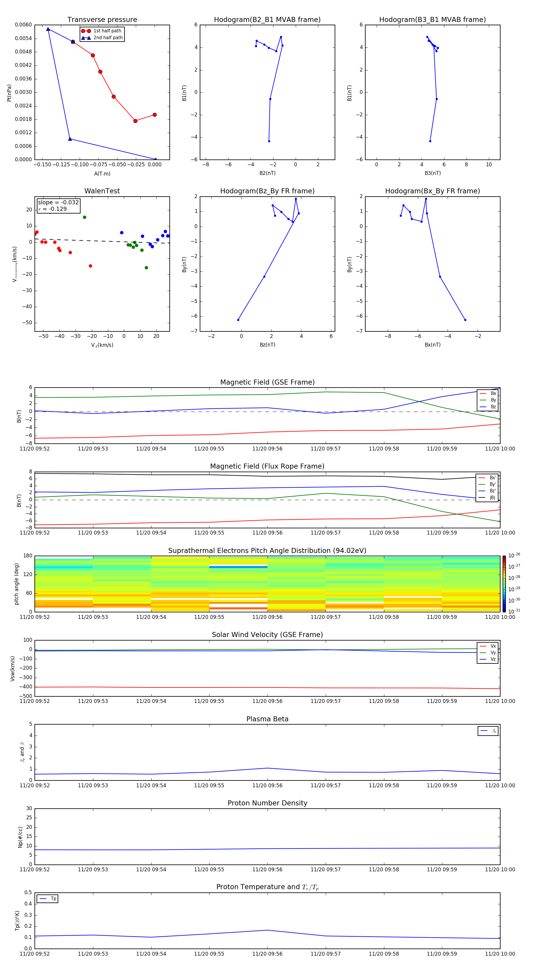Select the "10⁻³¹" colorbar tick label
535x980 pixels.
point(514,611)
